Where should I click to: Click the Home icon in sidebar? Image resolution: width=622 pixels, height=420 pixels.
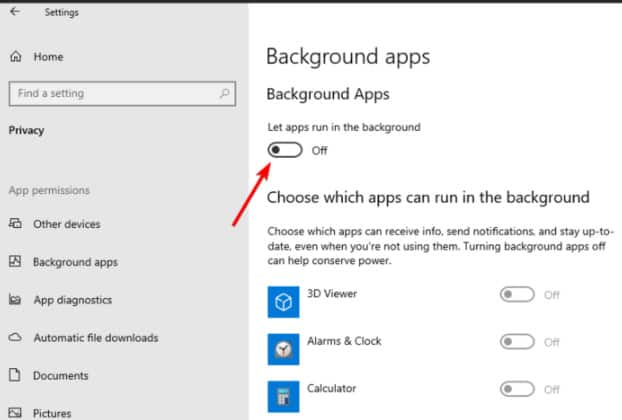[x=15, y=58]
